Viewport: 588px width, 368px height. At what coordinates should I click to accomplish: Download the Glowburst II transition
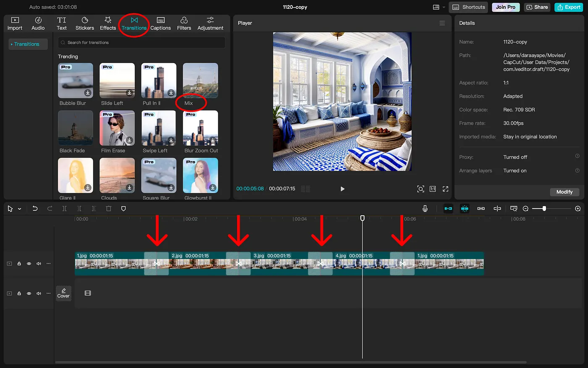click(213, 188)
